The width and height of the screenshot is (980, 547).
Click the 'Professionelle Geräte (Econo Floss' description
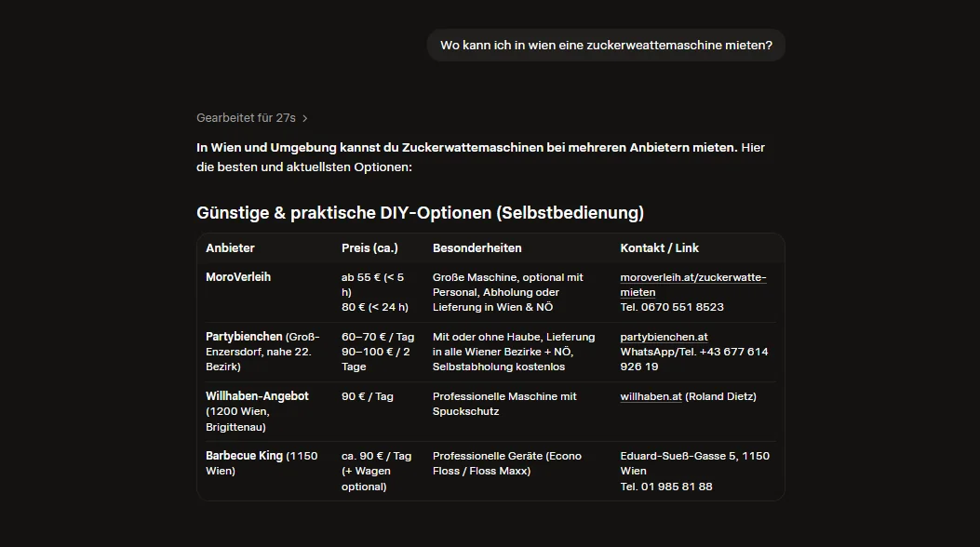pos(507,463)
